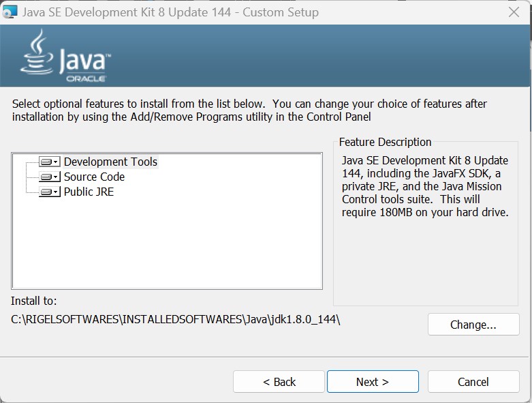
Task: Open the Public JRE install-state arrow
Action: pos(57,192)
